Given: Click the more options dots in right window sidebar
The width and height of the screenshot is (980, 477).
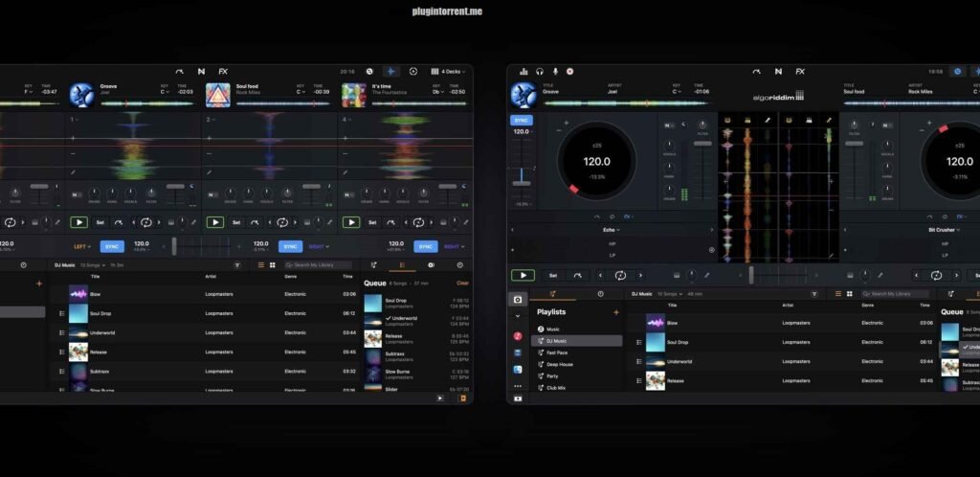Looking at the screenshot, I should tap(518, 386).
